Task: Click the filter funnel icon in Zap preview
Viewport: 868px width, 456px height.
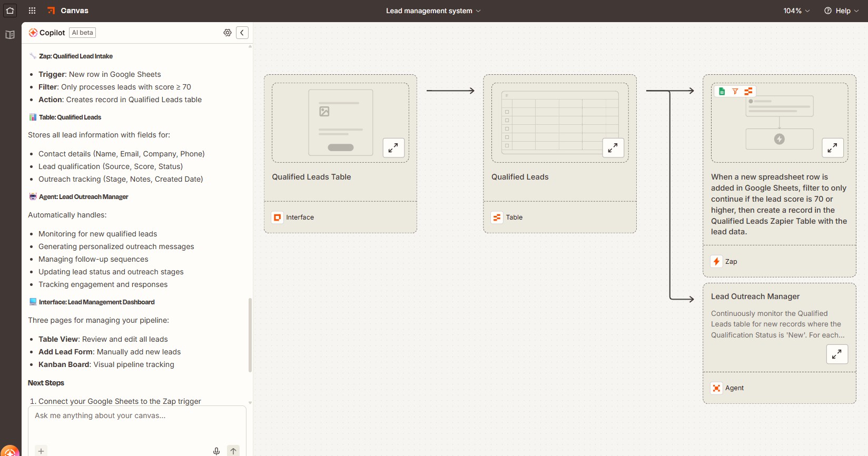Action: [x=735, y=92]
